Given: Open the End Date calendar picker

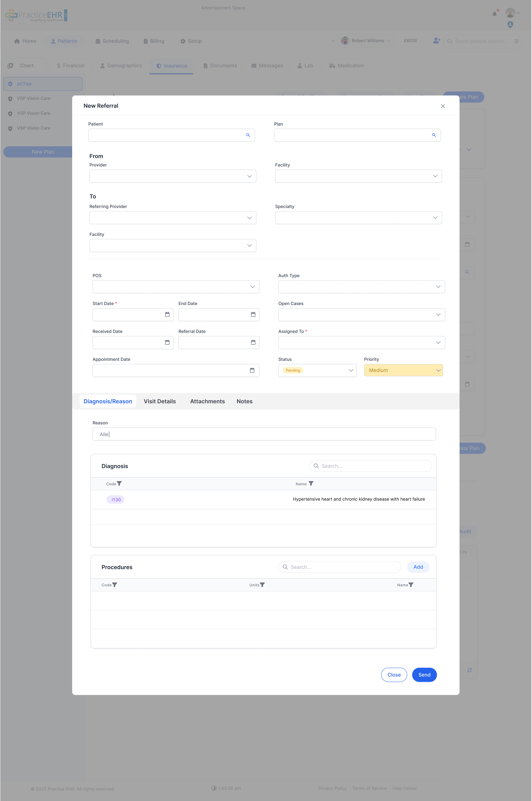Looking at the screenshot, I should pyautogui.click(x=253, y=314).
